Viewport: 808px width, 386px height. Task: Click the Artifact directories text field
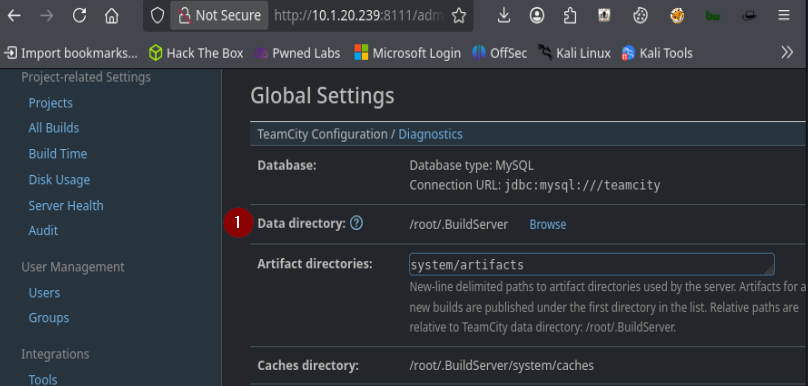[592, 264]
